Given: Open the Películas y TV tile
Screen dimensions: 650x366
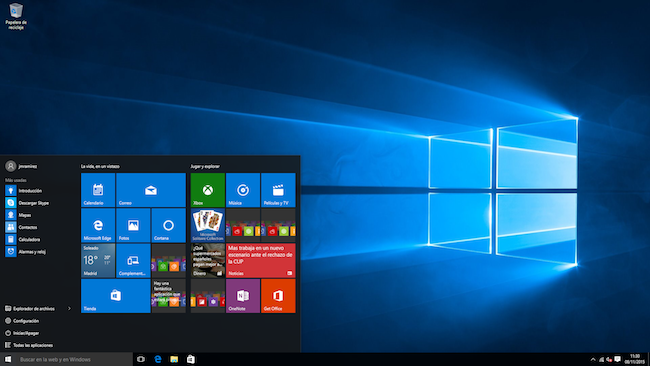Looking at the screenshot, I should tap(278, 190).
